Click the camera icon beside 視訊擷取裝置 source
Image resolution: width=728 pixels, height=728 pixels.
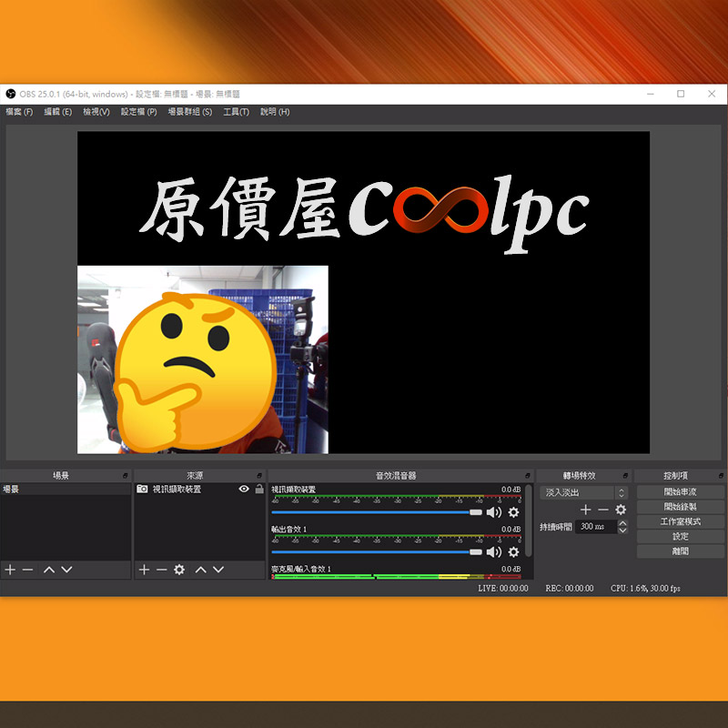tap(142, 489)
